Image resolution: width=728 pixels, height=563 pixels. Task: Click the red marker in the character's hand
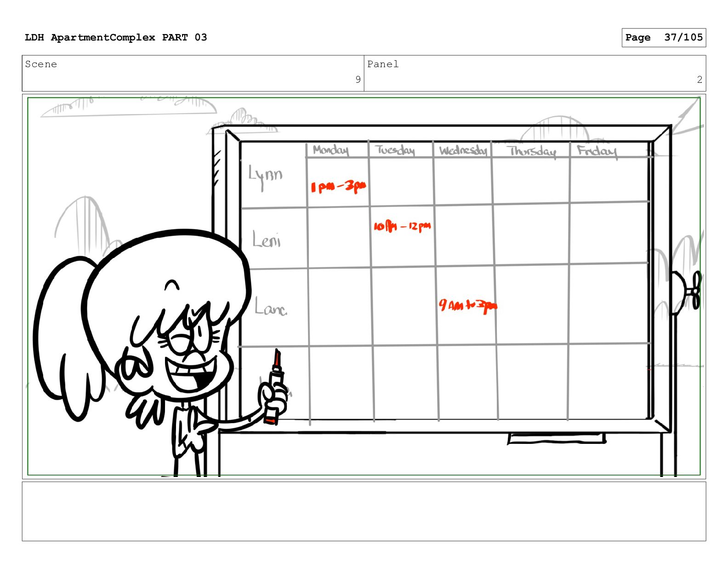coord(274,386)
